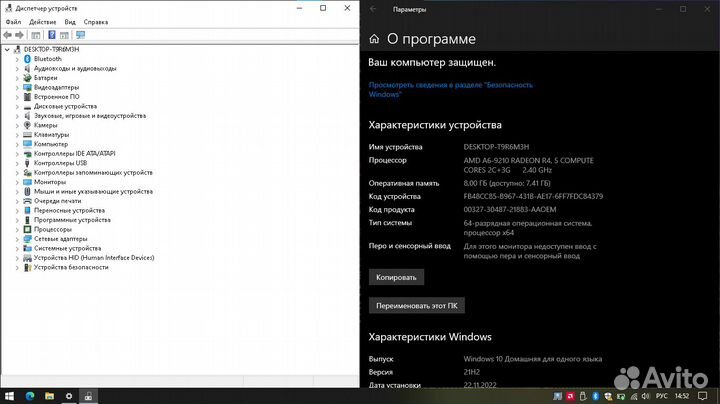This screenshot has width=720, height=404.
Task: Select the Переносные устройства tree item
Action: pos(69,210)
